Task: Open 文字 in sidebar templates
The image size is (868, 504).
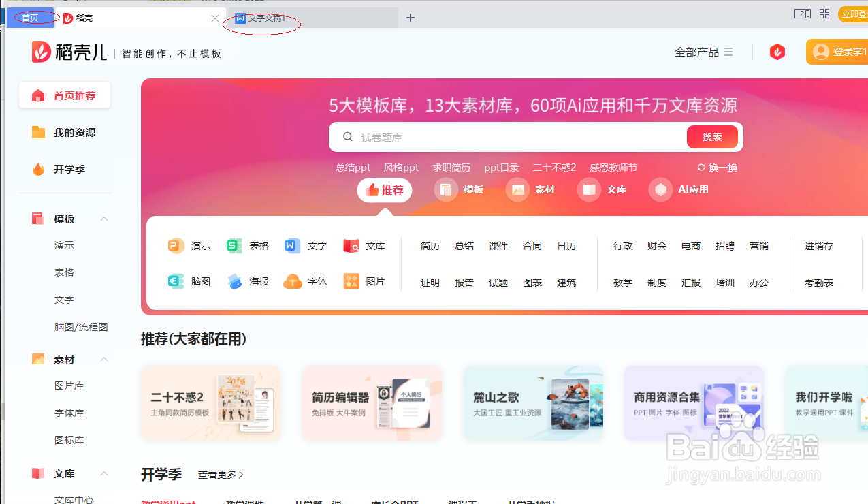Action: click(64, 300)
